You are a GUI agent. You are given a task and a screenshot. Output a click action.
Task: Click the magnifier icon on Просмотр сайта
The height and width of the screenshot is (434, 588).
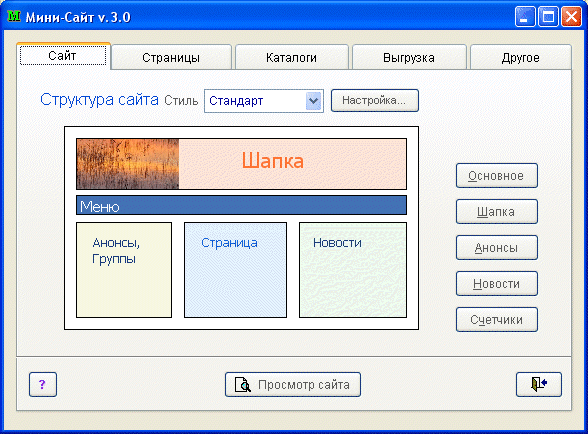(x=243, y=384)
